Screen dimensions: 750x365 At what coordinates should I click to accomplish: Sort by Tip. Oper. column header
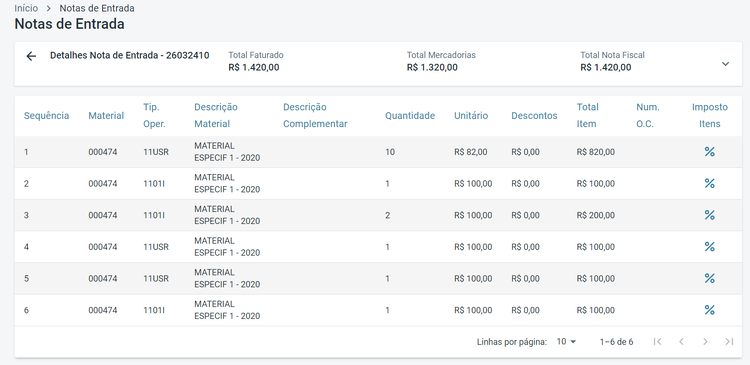[x=154, y=115]
